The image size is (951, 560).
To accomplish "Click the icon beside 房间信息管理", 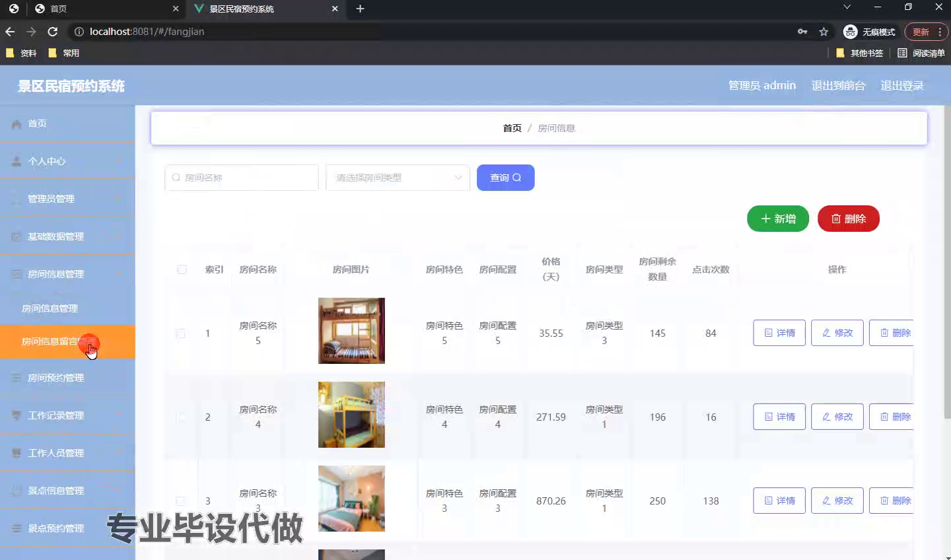I will tap(17, 274).
